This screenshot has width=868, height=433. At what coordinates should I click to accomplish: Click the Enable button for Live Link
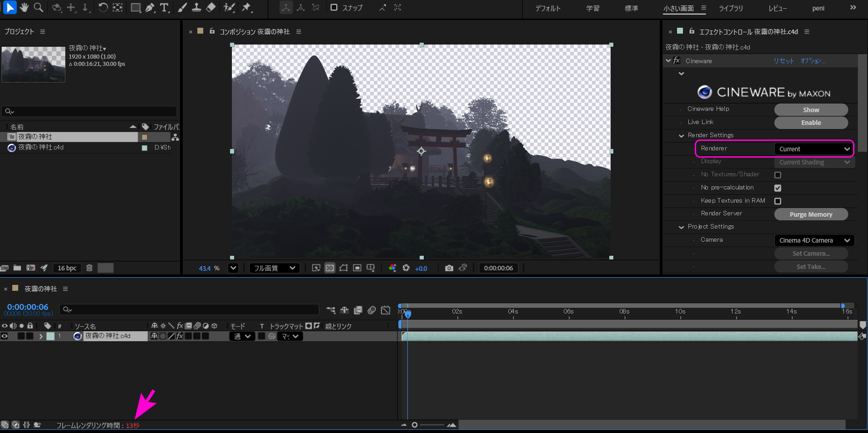click(811, 123)
